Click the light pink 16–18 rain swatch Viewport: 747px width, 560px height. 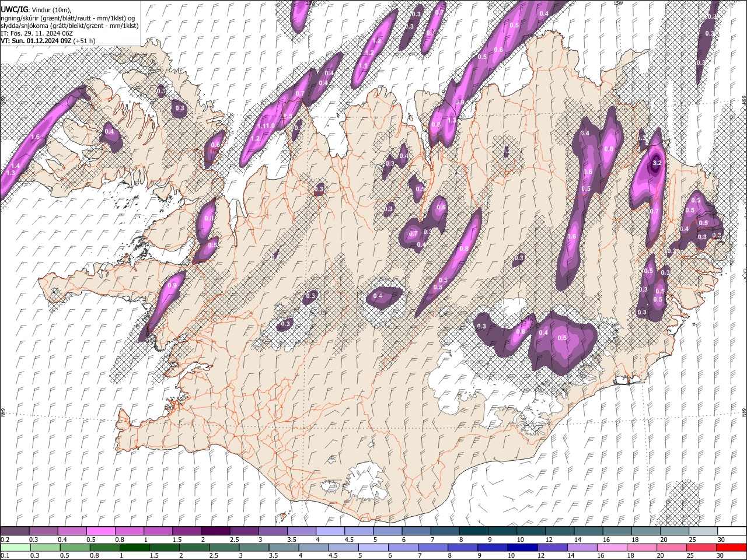point(612,548)
